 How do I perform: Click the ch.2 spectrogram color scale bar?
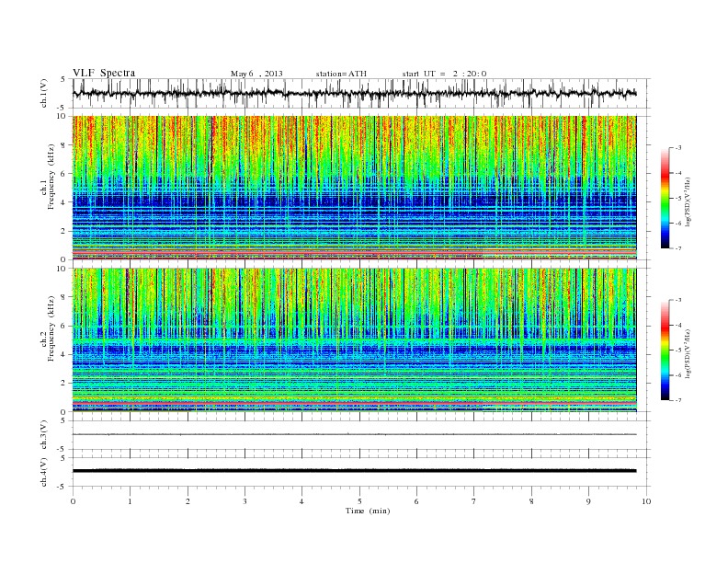(x=665, y=350)
